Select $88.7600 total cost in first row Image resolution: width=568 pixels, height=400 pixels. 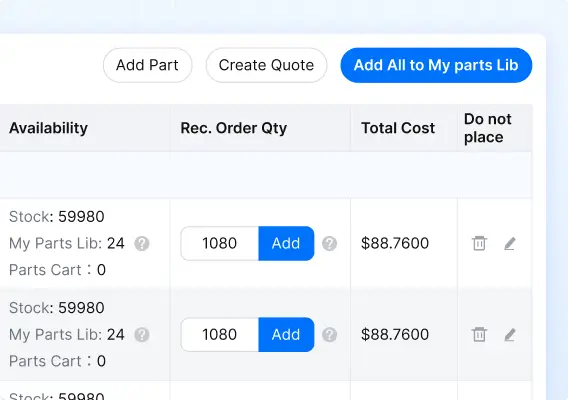(395, 243)
